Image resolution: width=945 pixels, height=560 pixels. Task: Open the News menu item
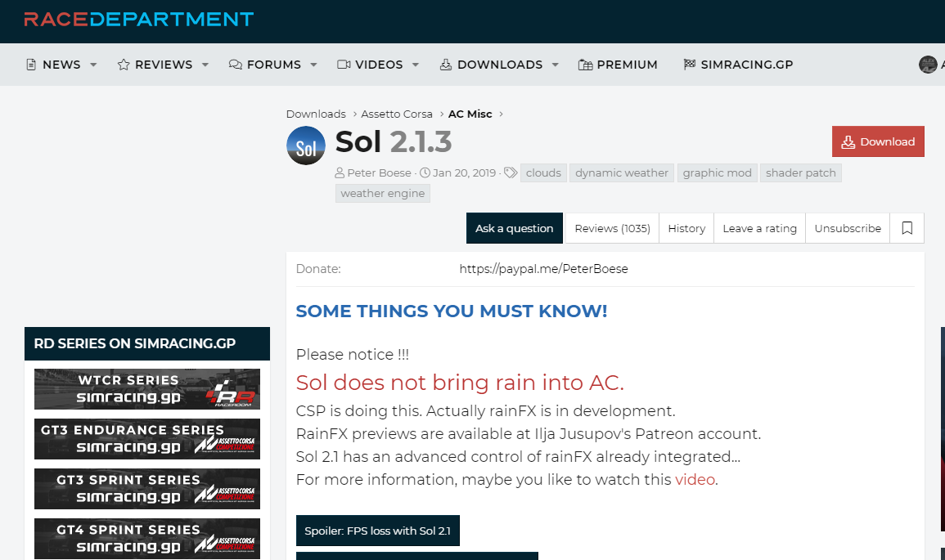pyautogui.click(x=53, y=65)
